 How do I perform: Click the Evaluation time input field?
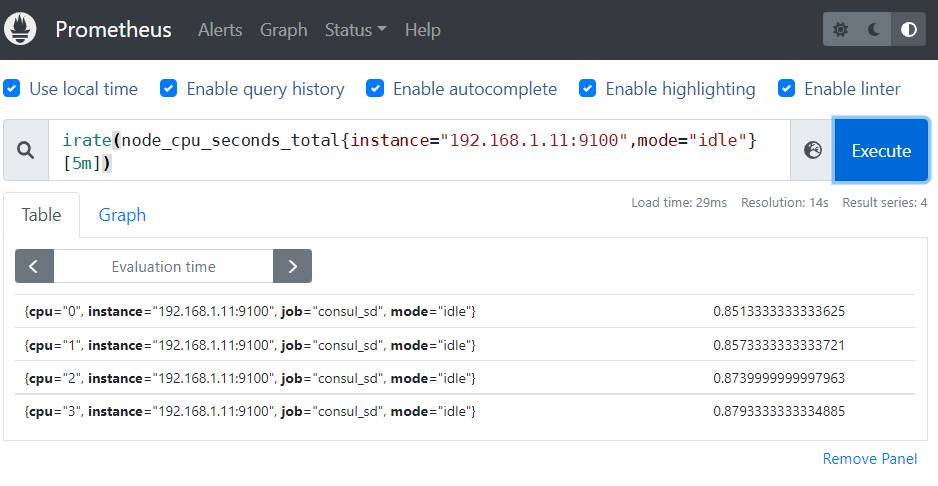point(163,266)
